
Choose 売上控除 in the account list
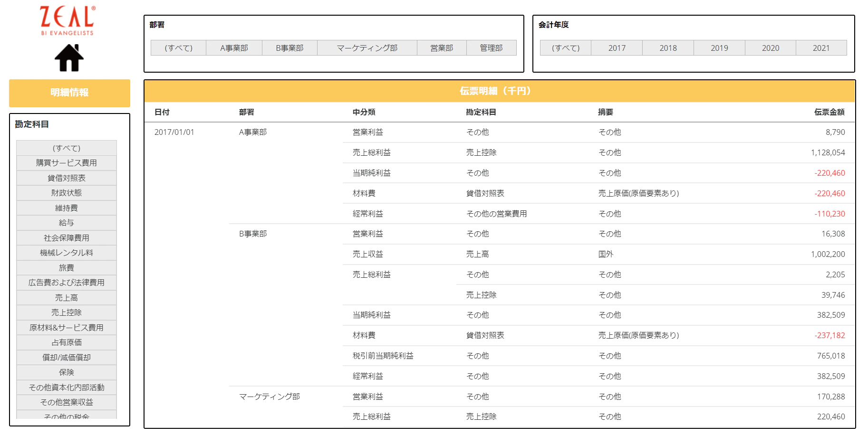(67, 312)
